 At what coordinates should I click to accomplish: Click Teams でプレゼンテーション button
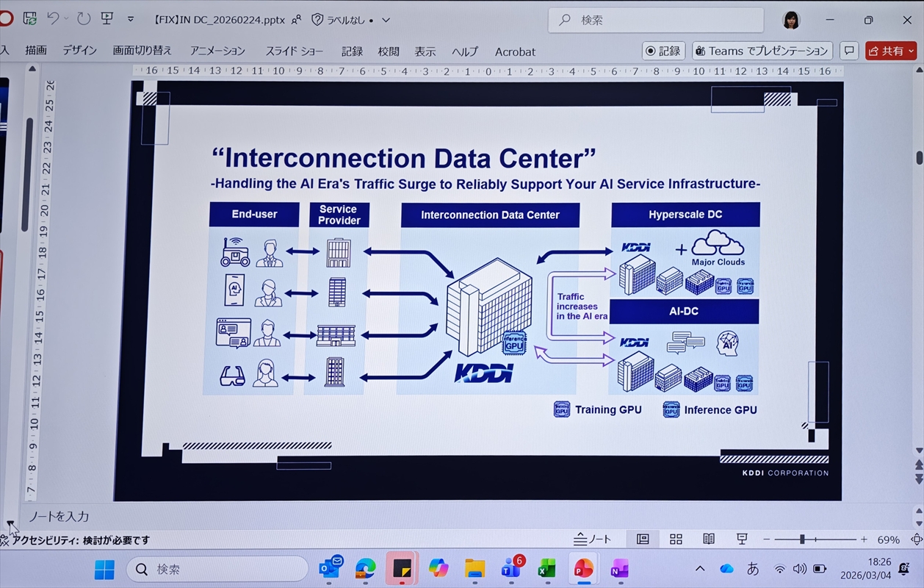[762, 51]
